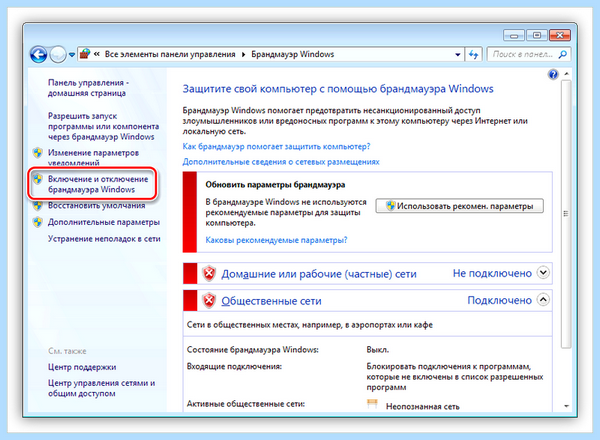Image resolution: width=600 pixels, height=440 pixels.
Task: Click red shield icon for Общественные сети
Action: tap(209, 300)
